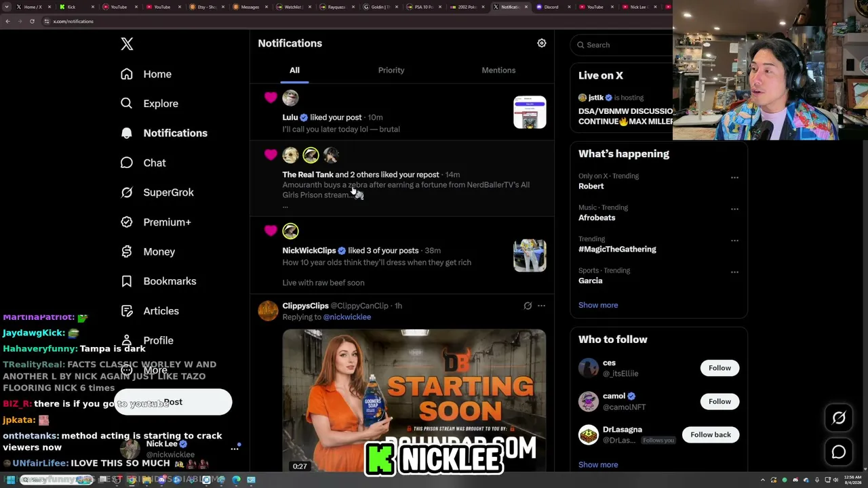Open floating Grok button at right edge
Image resolution: width=868 pixels, height=488 pixels.
(x=839, y=418)
